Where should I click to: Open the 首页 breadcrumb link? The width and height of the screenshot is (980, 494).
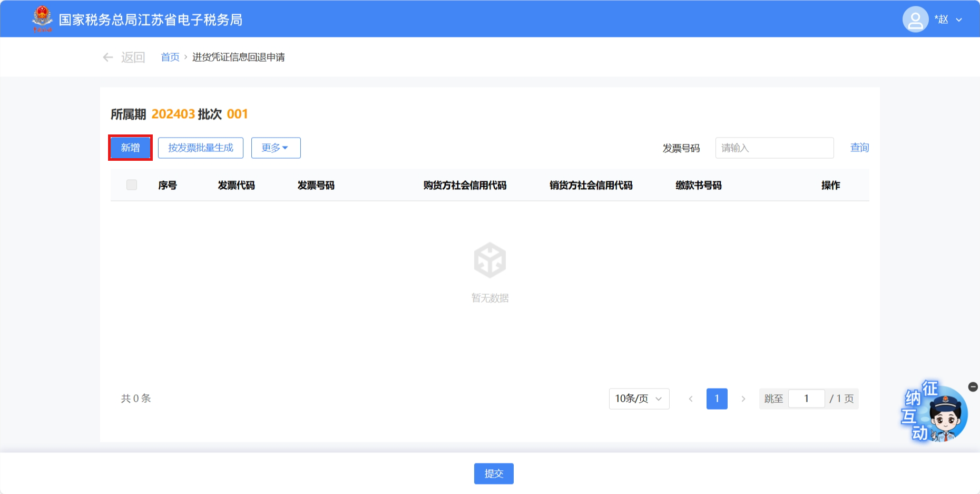pos(170,57)
